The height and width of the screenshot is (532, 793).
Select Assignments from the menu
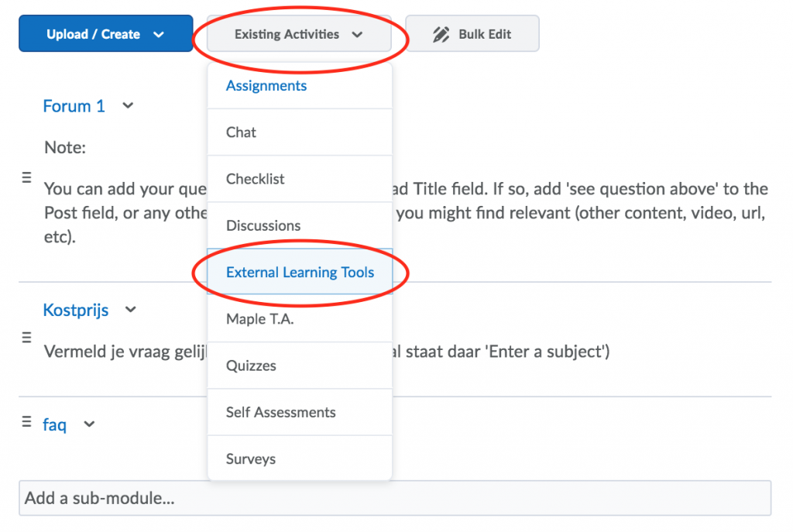point(266,85)
